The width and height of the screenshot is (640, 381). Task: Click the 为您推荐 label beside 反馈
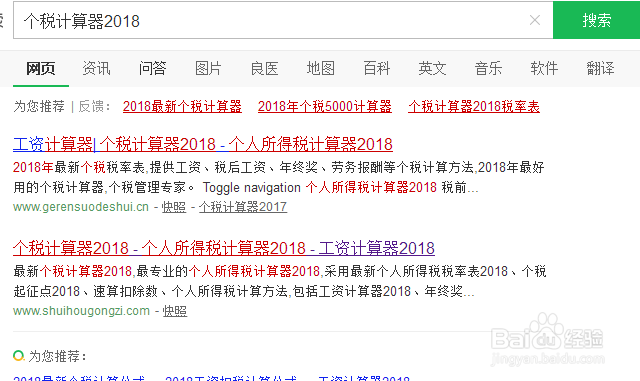[x=39, y=107]
